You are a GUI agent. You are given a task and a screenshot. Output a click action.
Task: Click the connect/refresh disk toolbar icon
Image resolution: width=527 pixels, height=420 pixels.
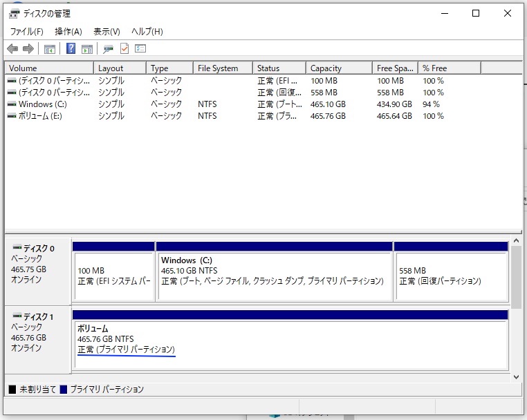click(108, 49)
